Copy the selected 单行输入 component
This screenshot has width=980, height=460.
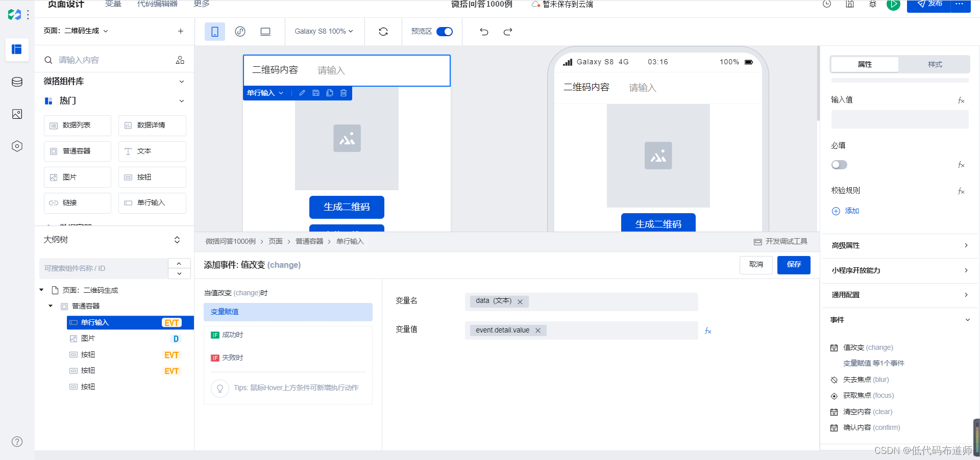(330, 93)
